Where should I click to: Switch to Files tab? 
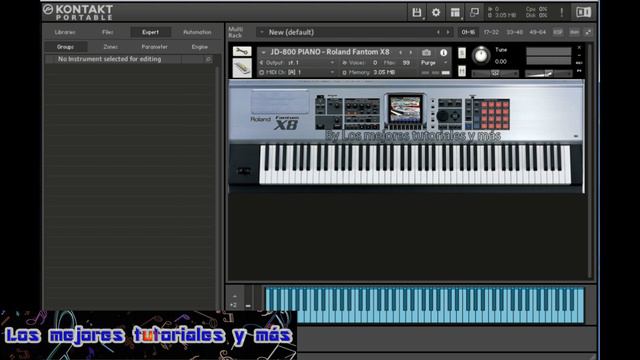coord(108,32)
